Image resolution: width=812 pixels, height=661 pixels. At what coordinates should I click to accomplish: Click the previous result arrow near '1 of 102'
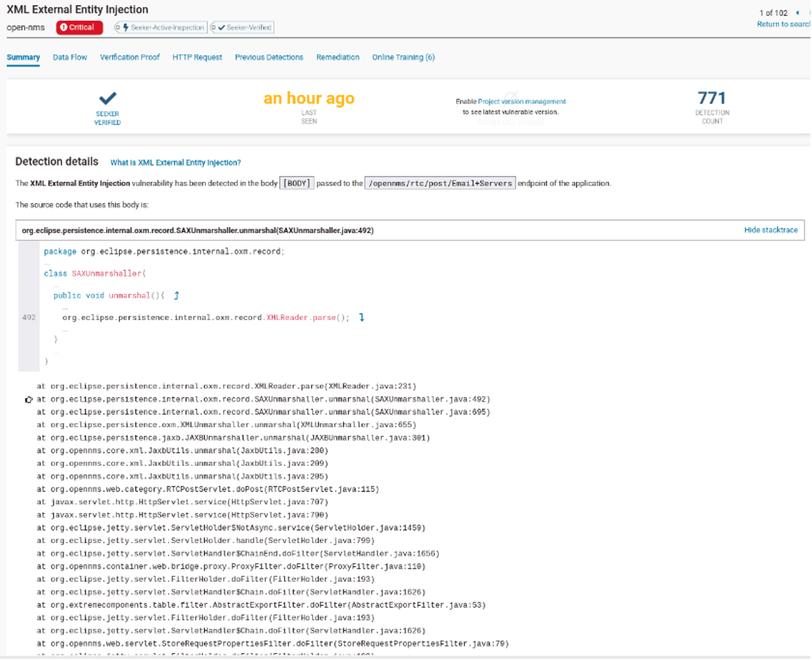pos(797,13)
